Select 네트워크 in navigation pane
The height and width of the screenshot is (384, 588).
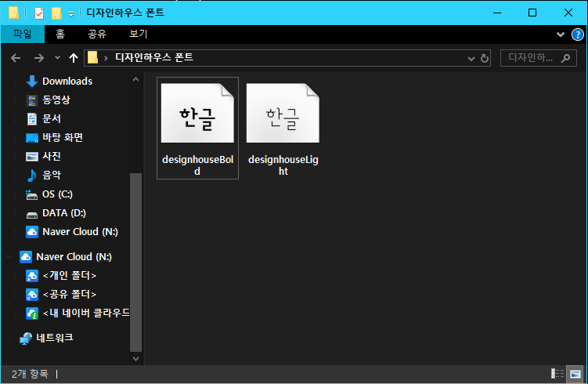tap(54, 338)
